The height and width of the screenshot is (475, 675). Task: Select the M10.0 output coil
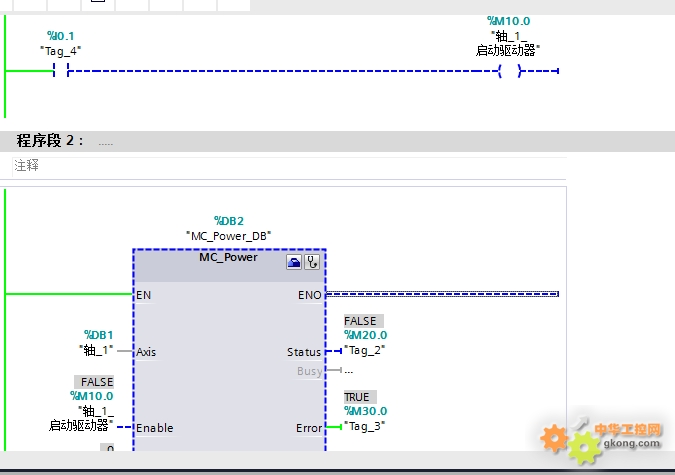(509, 70)
